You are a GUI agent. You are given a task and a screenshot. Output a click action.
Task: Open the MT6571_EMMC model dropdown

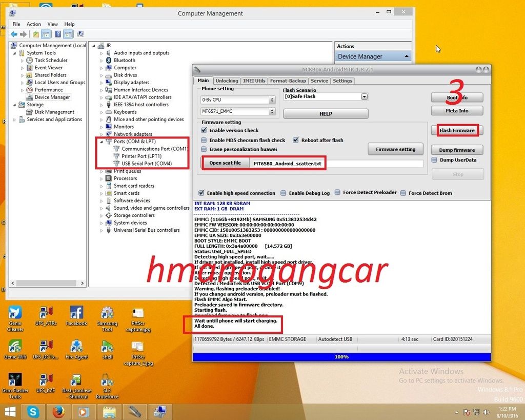pos(272,111)
